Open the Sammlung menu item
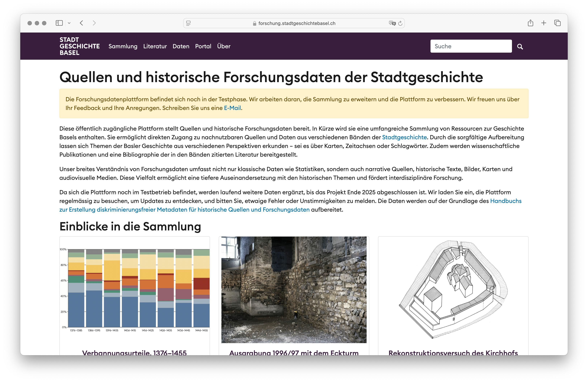Screen dimensions: 588x382 123,46
